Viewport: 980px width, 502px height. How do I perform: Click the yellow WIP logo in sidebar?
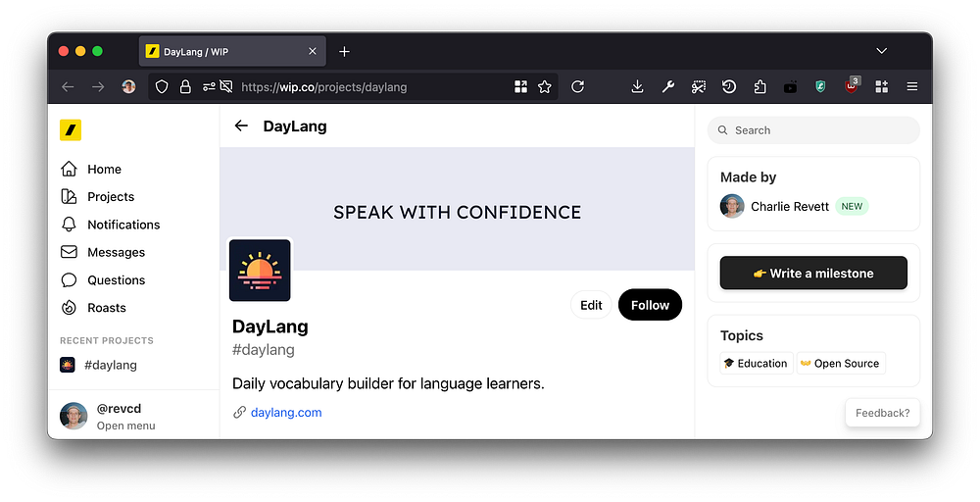(x=71, y=130)
